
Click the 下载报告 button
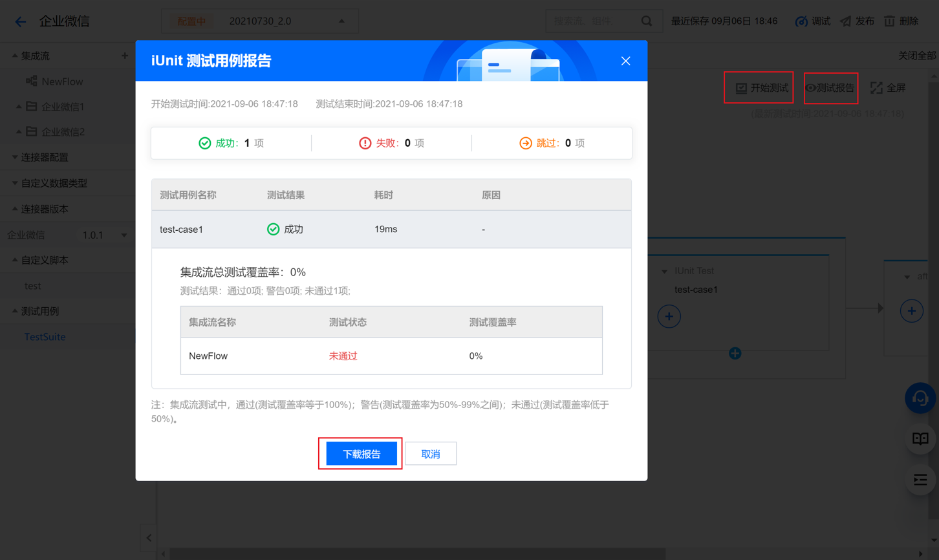362,454
